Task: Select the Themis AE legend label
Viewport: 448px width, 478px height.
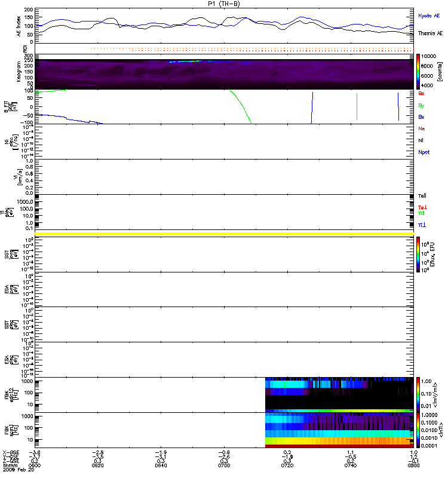Action: (x=430, y=33)
